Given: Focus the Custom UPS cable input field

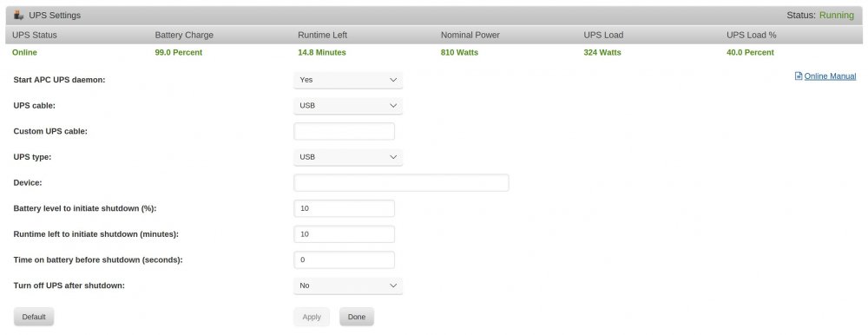Looking at the screenshot, I should coord(345,131).
